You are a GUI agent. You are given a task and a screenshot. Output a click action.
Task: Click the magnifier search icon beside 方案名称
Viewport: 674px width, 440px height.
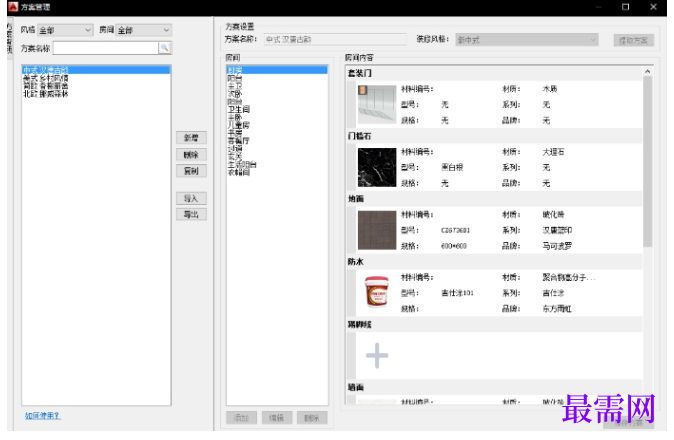tap(165, 48)
